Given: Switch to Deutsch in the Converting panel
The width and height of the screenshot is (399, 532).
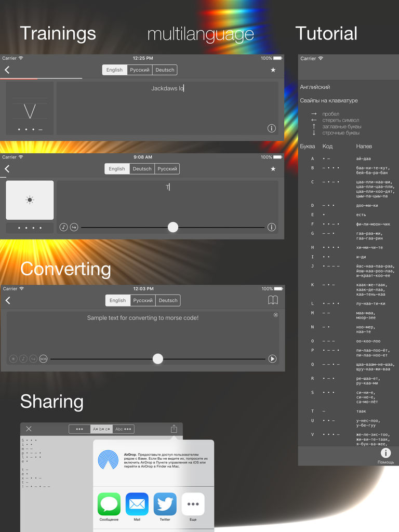Looking at the screenshot, I should [x=168, y=300].
